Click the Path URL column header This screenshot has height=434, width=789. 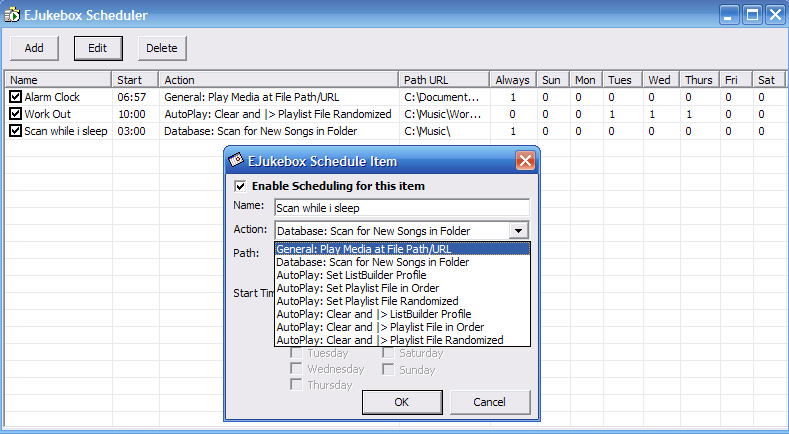444,80
